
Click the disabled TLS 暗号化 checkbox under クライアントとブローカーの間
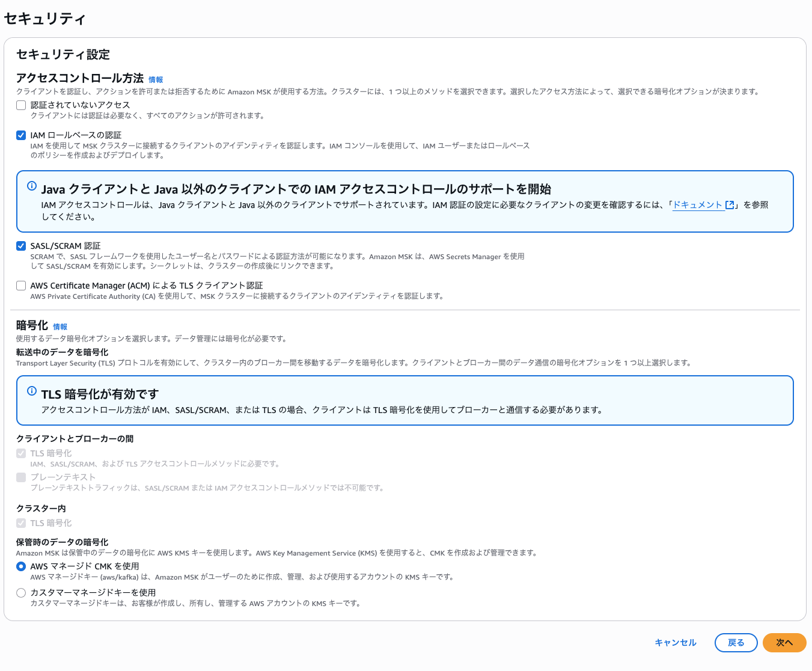[x=21, y=453]
